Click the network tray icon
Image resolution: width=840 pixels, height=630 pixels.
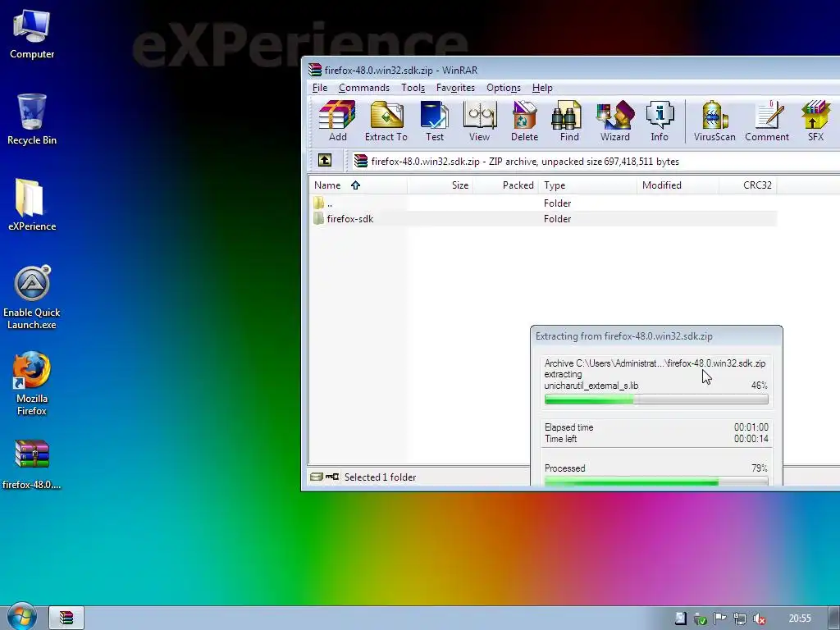pyautogui.click(x=739, y=619)
